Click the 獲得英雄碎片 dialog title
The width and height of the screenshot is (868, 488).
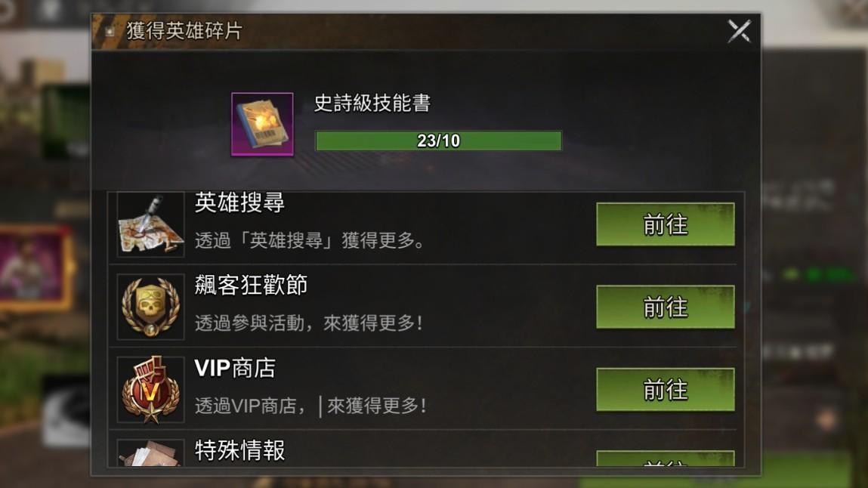click(184, 30)
